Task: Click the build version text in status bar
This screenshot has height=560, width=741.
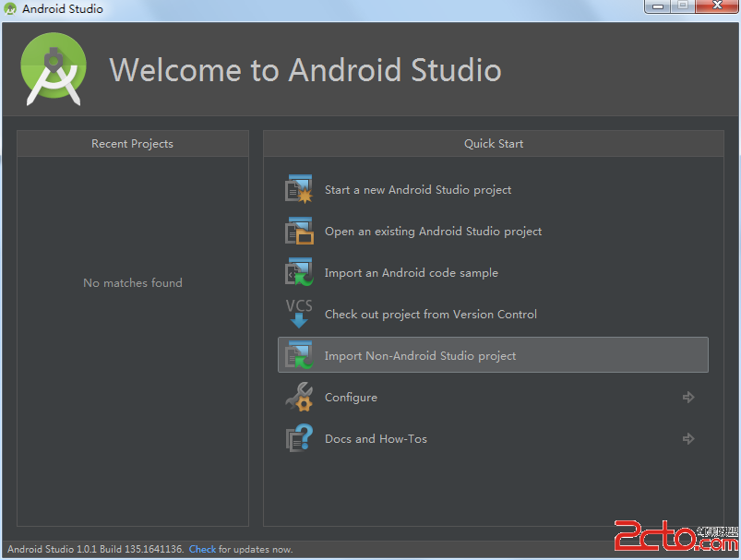Action: [x=95, y=549]
